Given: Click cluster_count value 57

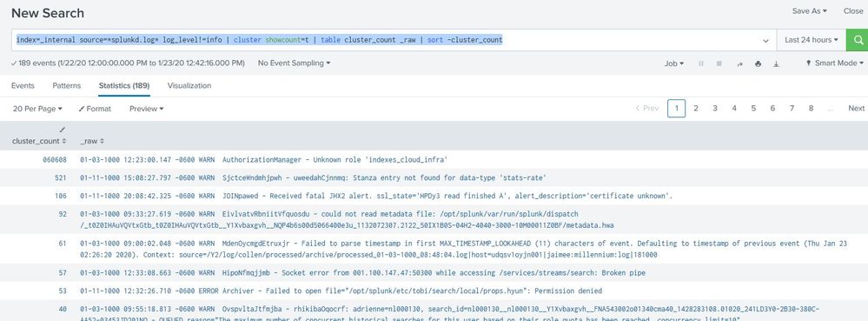Looking at the screenshot, I should [62, 273].
